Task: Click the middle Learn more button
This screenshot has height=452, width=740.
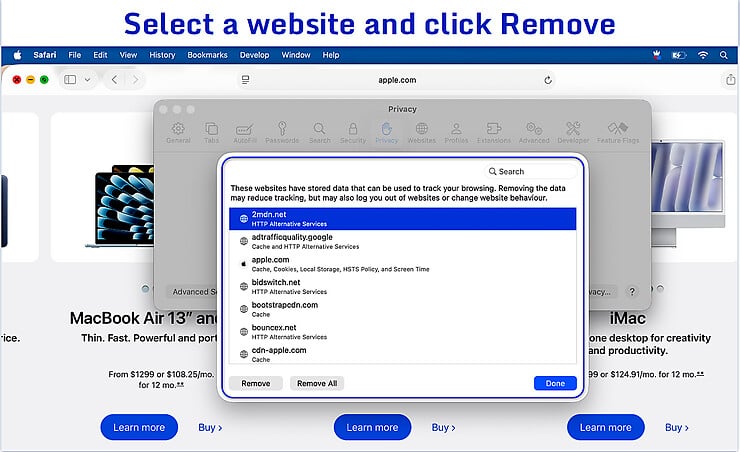Action: [372, 427]
